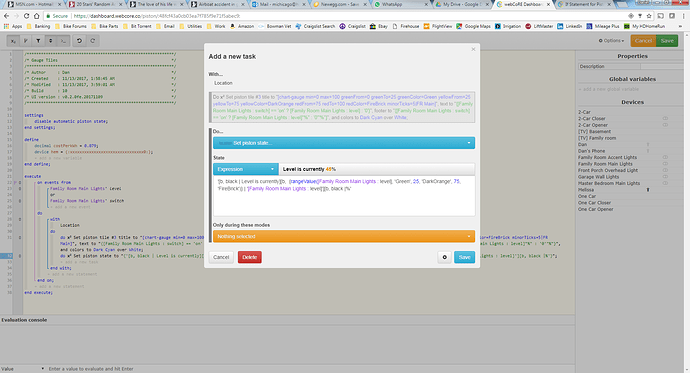
Task: Click the browser address bar URL
Action: [x=157, y=16]
